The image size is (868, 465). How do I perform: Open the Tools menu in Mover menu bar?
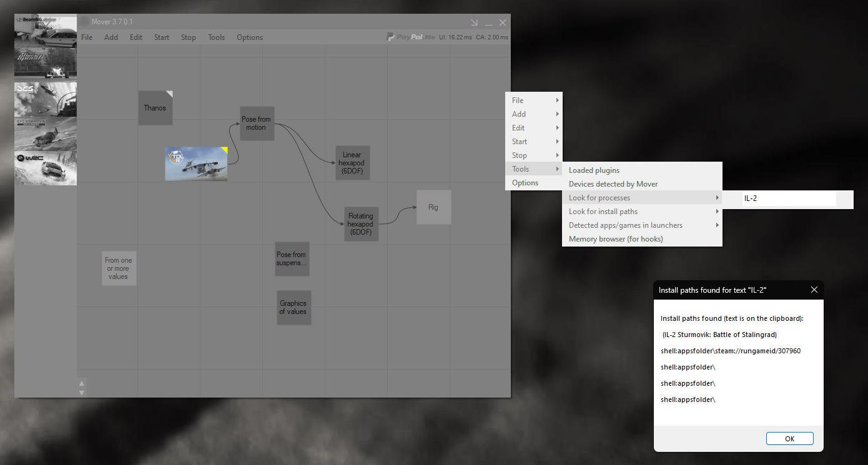coord(217,37)
